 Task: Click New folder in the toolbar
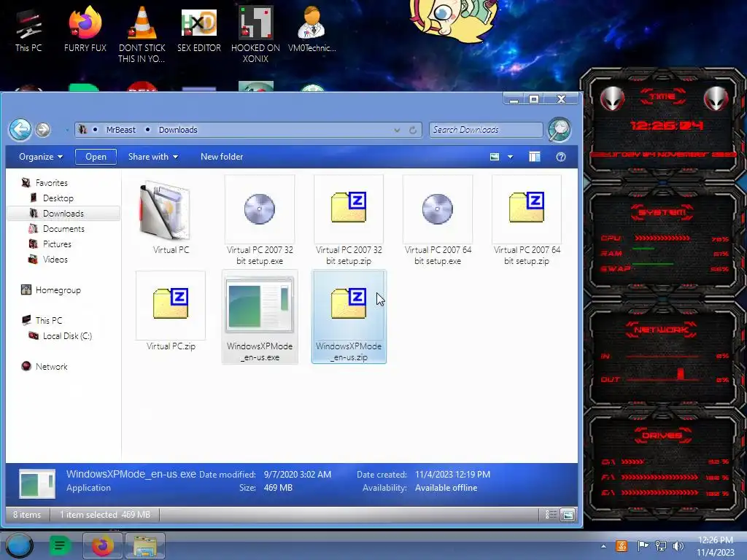222,157
